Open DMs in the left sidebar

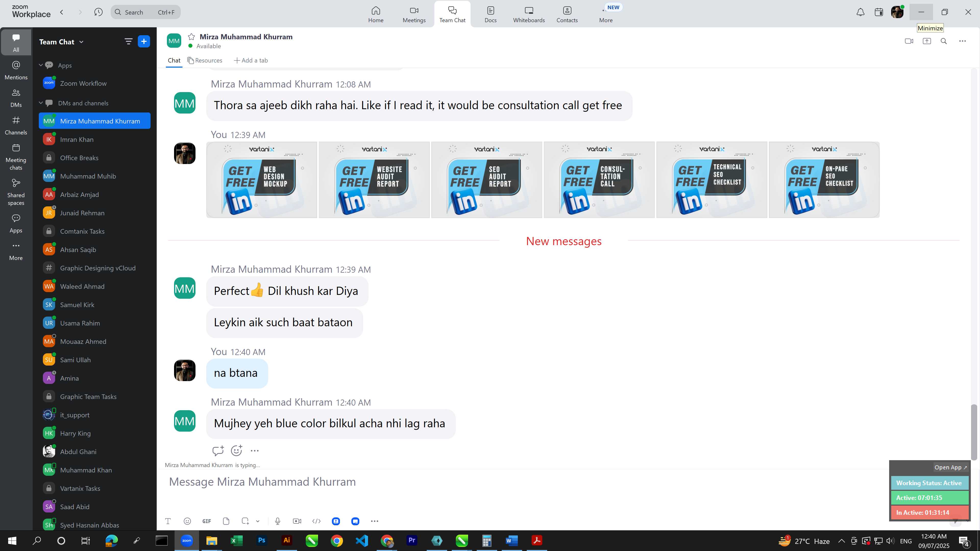click(16, 98)
